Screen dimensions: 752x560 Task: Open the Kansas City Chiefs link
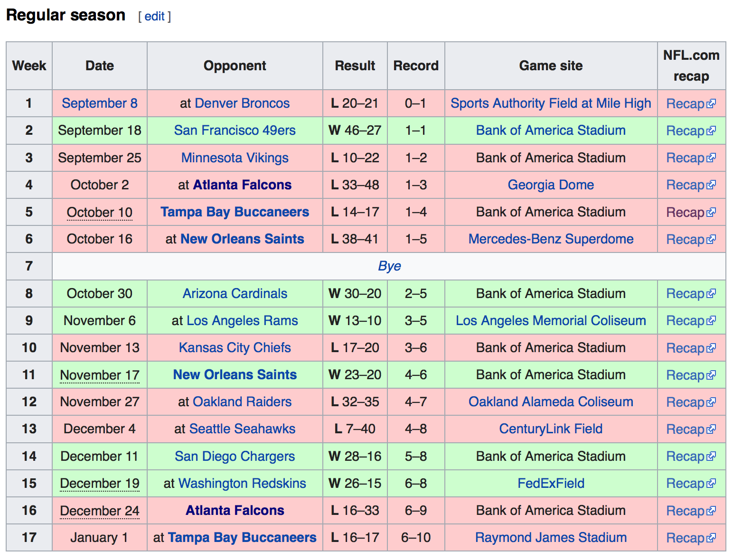click(x=235, y=348)
